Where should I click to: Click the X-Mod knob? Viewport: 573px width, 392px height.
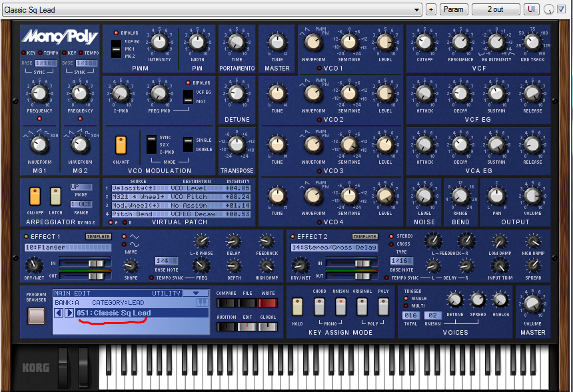(120, 94)
